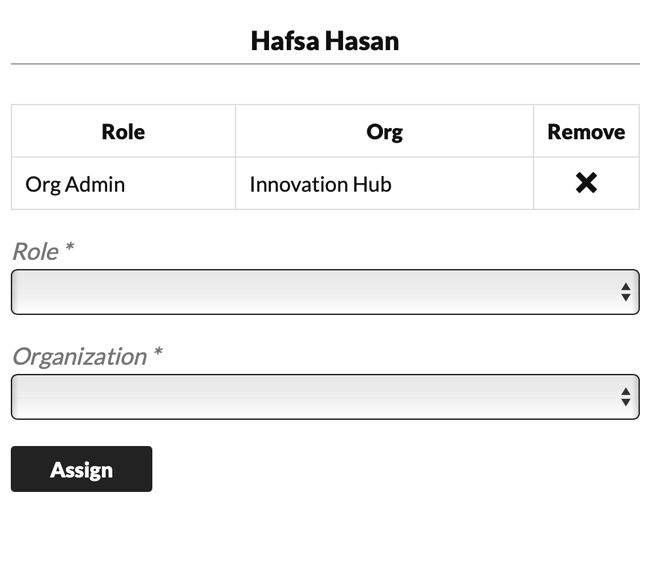
Task: Click the asterisk beside Role label
Action: coord(69,249)
